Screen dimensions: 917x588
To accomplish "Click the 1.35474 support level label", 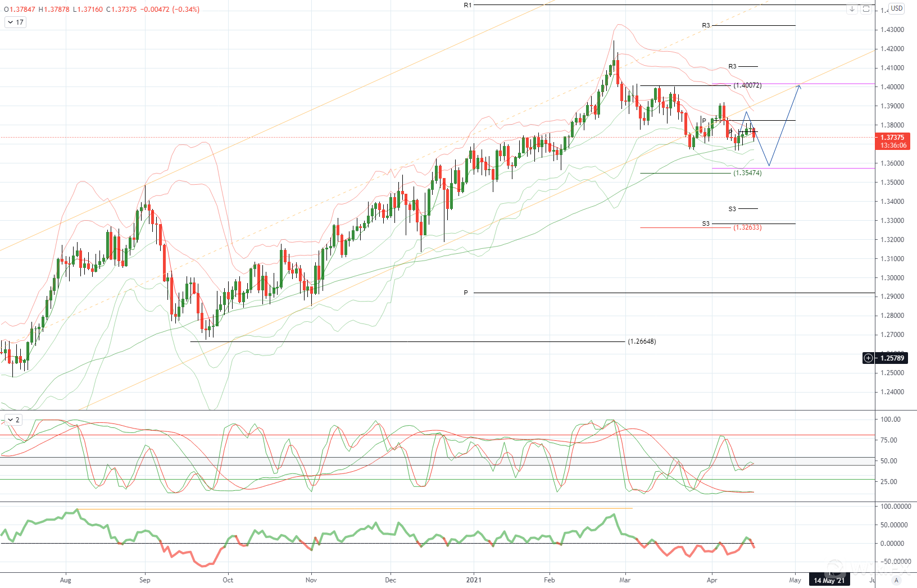I will coord(747,173).
